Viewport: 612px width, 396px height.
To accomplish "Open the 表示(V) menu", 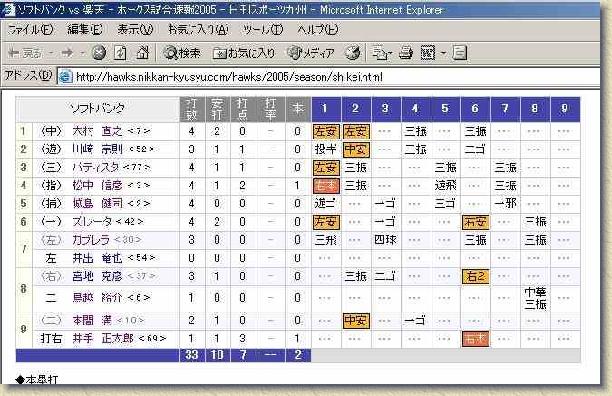I will point(135,29).
